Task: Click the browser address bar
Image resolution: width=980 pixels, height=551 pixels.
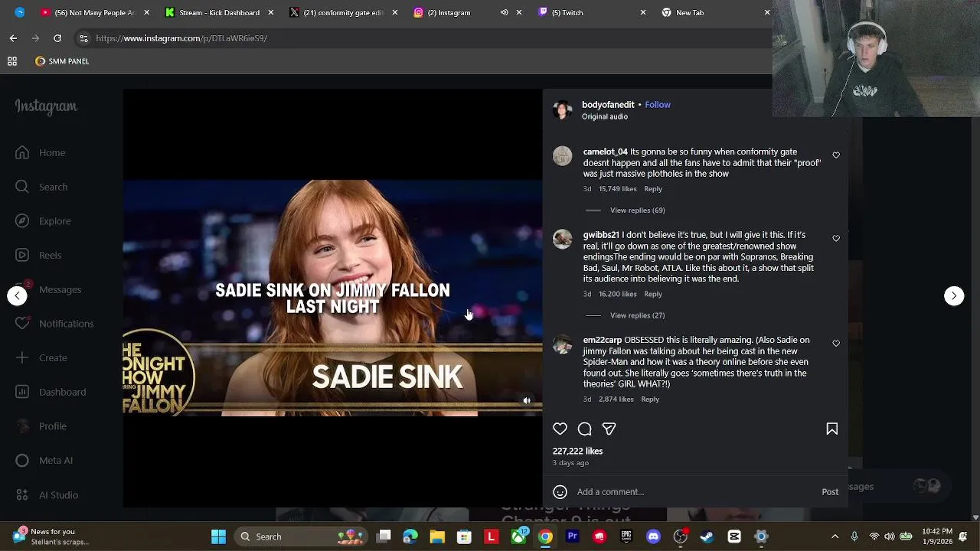Action: (x=421, y=38)
